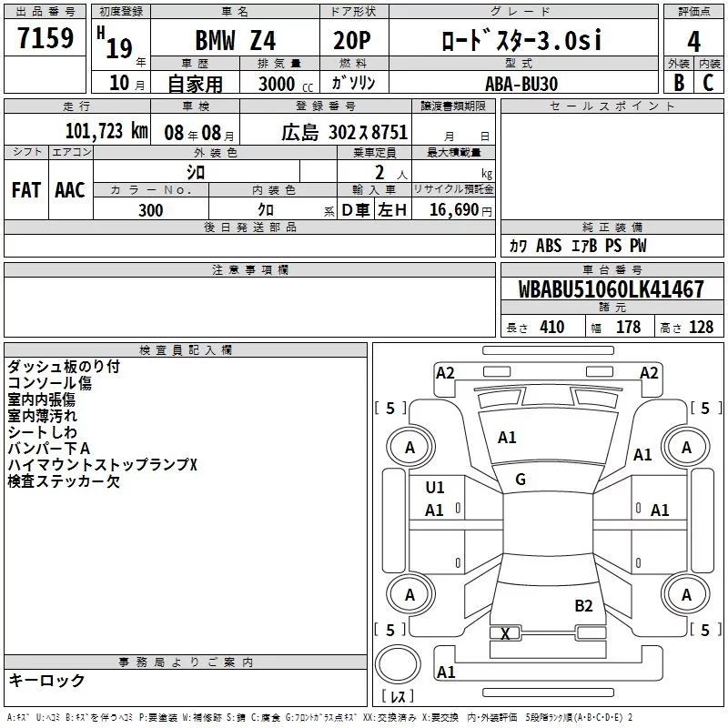Select the spare tire circle above レス
The image size is (728, 728).
click(398, 665)
